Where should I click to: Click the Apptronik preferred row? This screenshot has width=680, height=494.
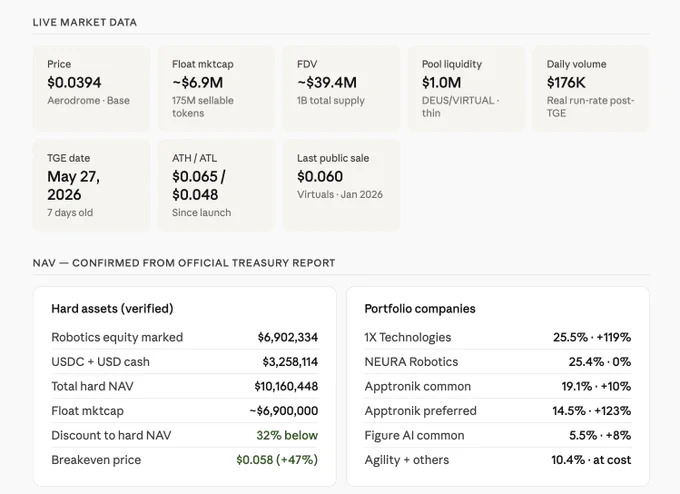498,411
